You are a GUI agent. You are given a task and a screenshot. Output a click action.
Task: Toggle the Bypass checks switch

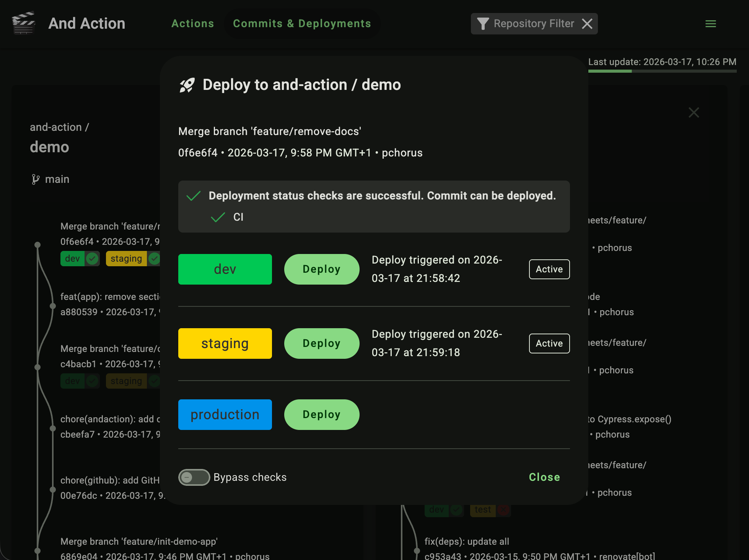[194, 477]
